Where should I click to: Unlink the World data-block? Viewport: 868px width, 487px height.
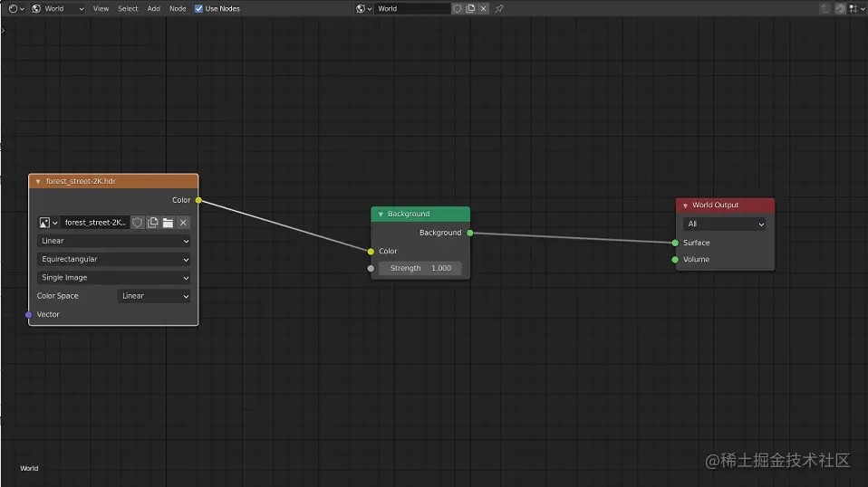tap(483, 8)
